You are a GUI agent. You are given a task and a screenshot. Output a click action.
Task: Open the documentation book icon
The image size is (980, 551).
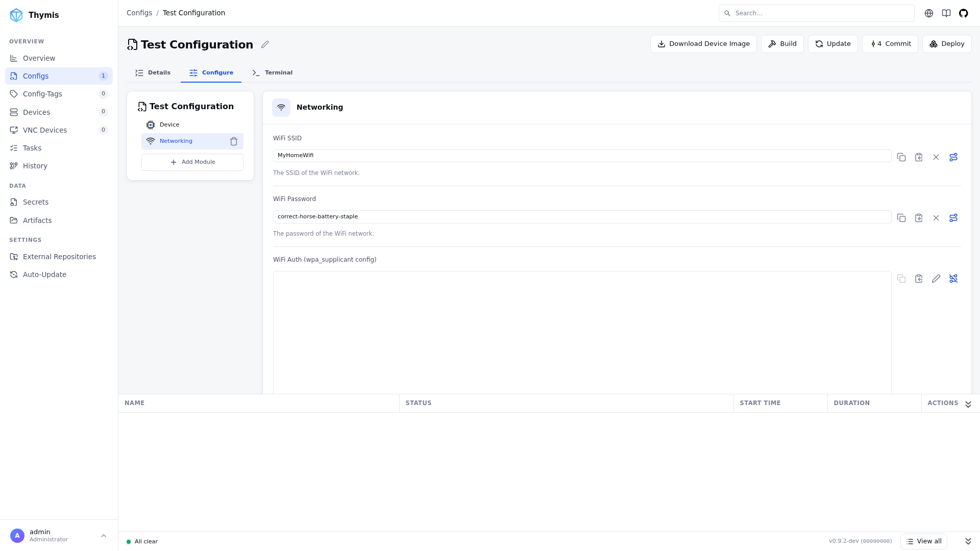coord(946,13)
